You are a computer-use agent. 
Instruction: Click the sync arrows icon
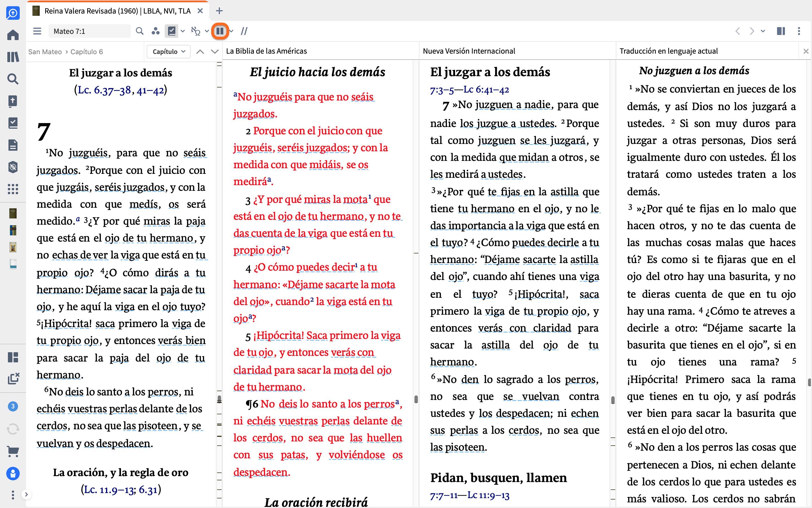point(13,429)
